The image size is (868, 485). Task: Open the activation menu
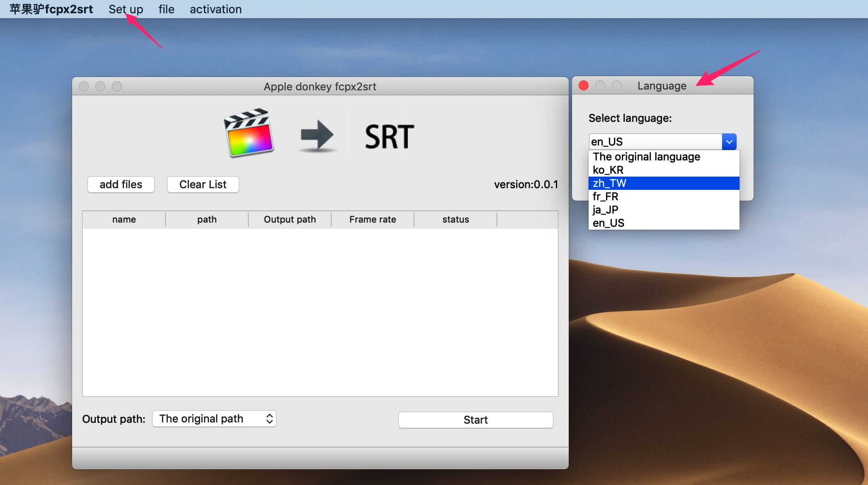216,9
